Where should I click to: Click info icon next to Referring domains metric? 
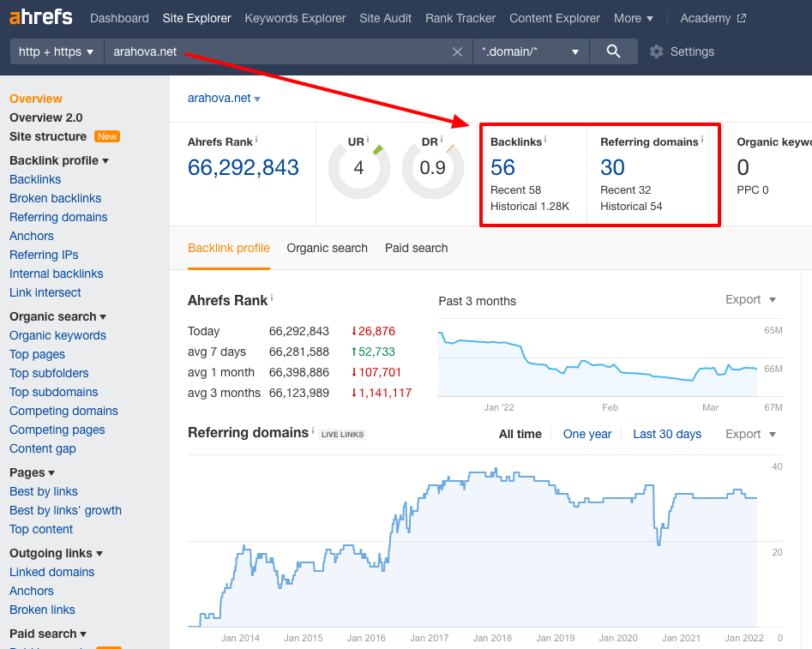[702, 140]
